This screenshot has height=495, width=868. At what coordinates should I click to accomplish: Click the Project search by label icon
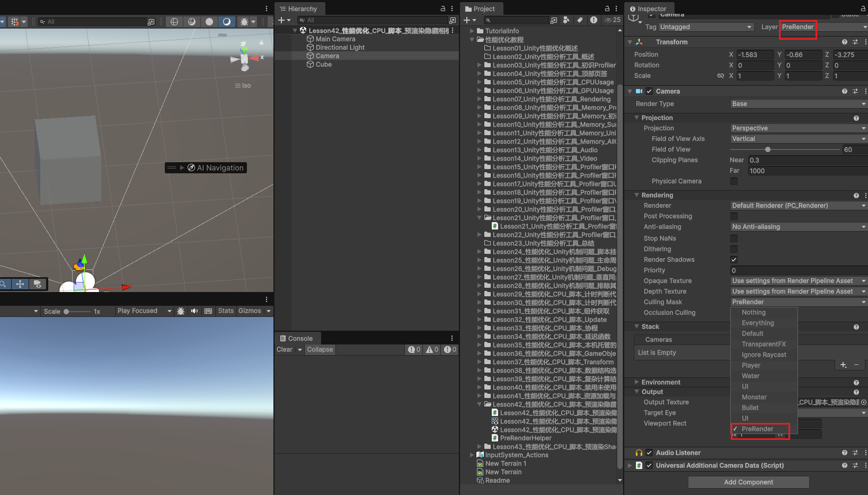pyautogui.click(x=580, y=20)
